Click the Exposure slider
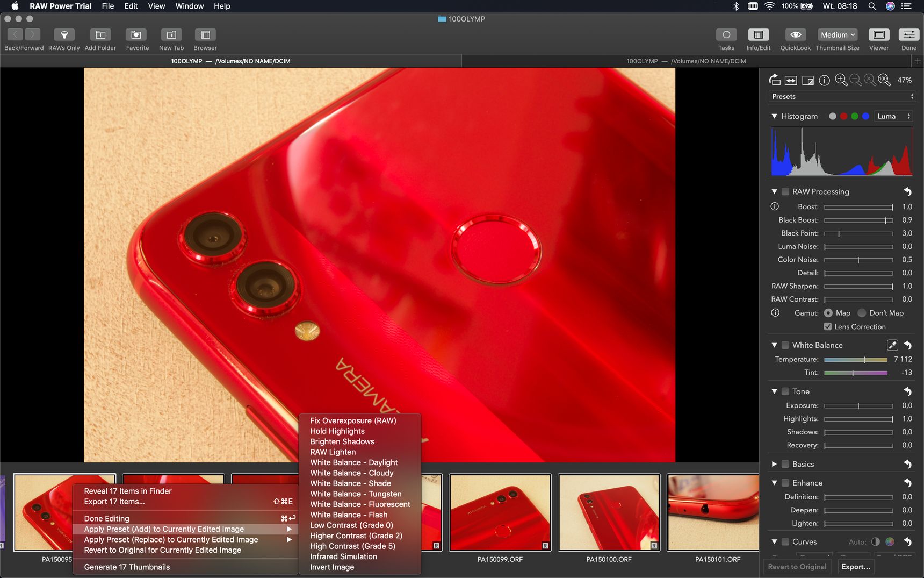The height and width of the screenshot is (578, 924). tap(858, 406)
